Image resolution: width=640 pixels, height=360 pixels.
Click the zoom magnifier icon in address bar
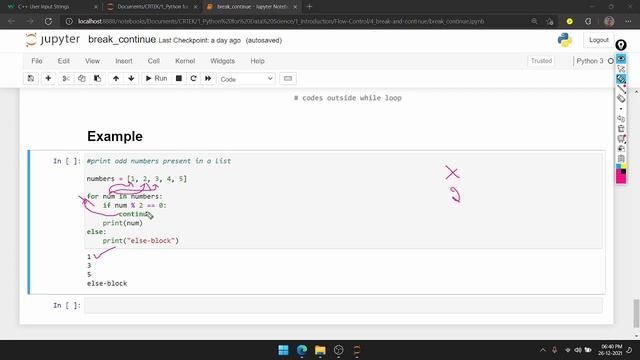[534, 21]
